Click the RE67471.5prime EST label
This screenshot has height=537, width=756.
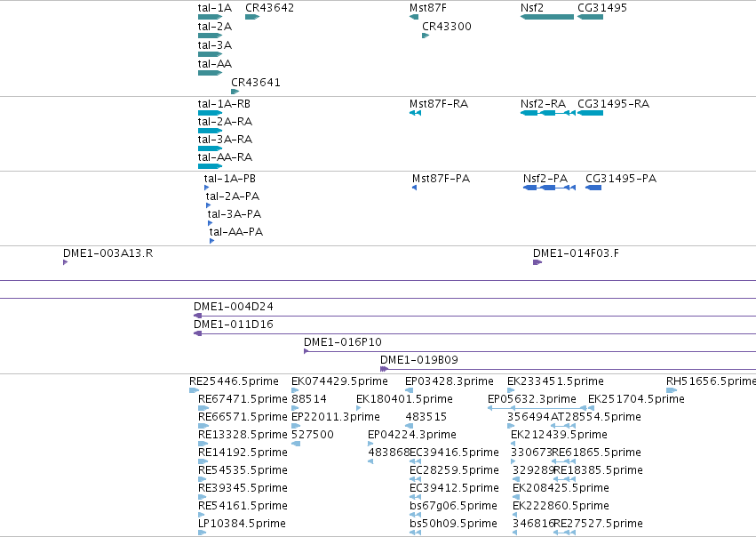pos(243,399)
